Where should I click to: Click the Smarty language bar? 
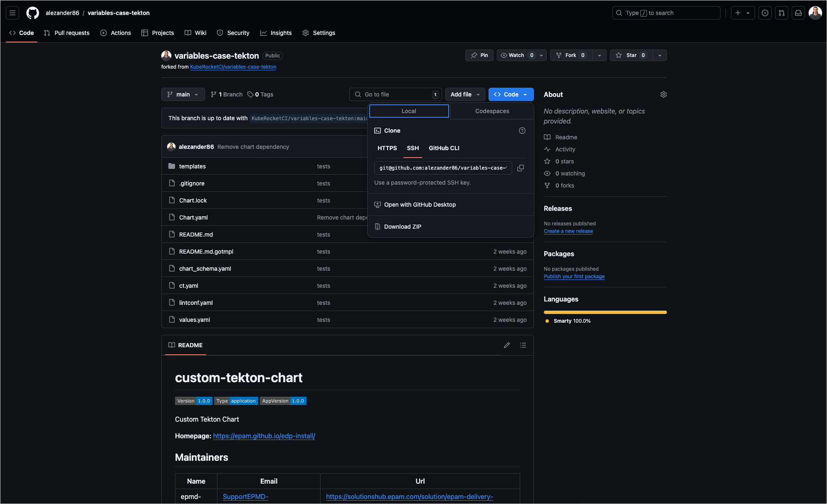[605, 312]
